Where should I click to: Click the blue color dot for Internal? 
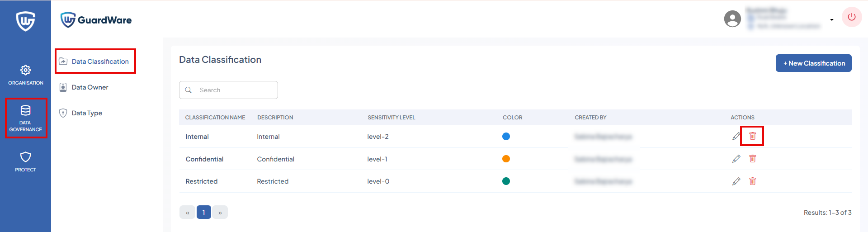(x=506, y=137)
